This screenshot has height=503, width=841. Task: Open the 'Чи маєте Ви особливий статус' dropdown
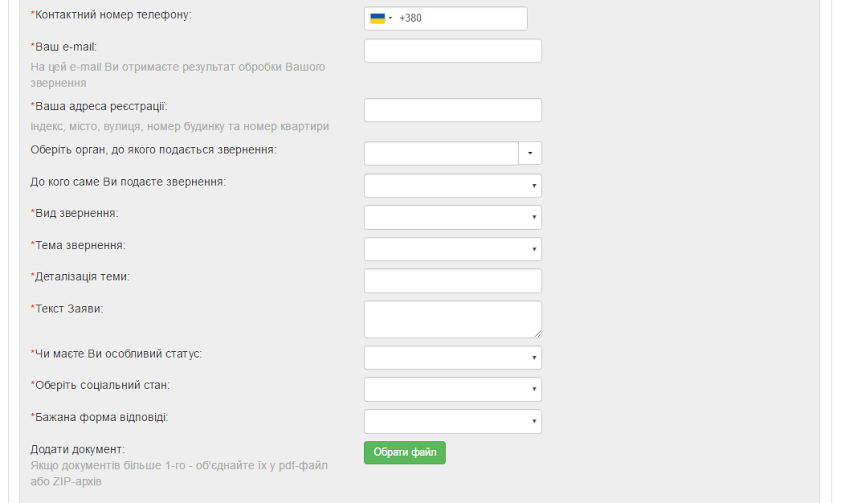(x=452, y=358)
